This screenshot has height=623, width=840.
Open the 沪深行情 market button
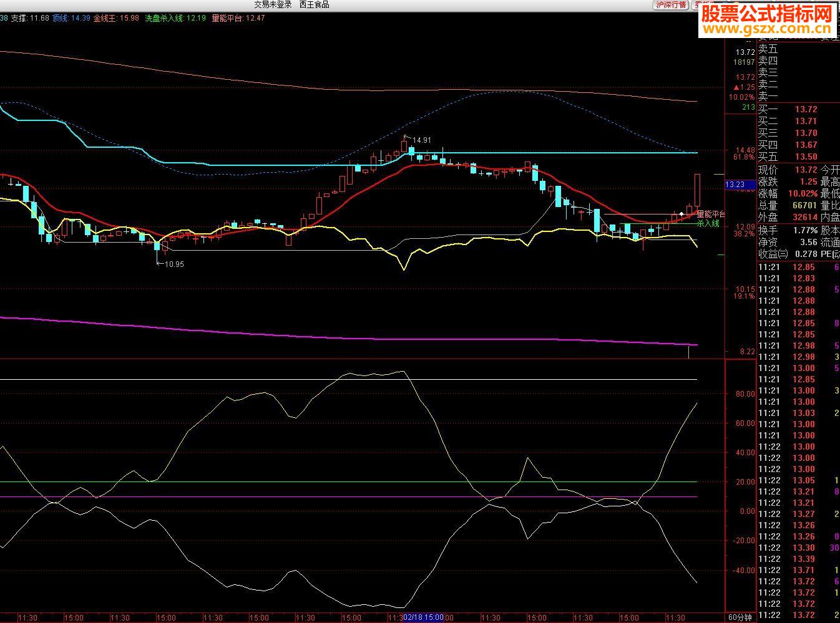[670, 4]
